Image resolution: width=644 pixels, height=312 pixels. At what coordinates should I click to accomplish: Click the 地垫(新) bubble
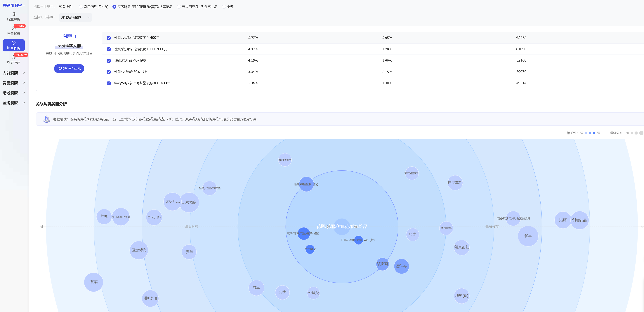(x=461, y=296)
